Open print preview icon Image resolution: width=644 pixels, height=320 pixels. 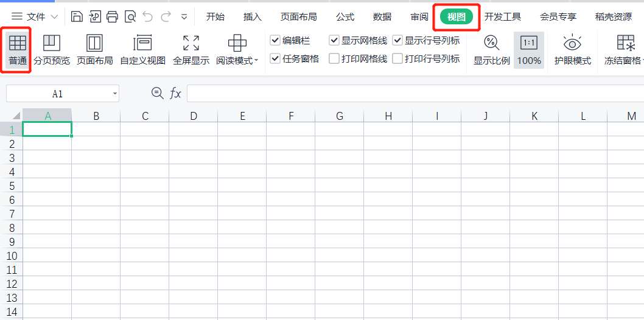130,17
